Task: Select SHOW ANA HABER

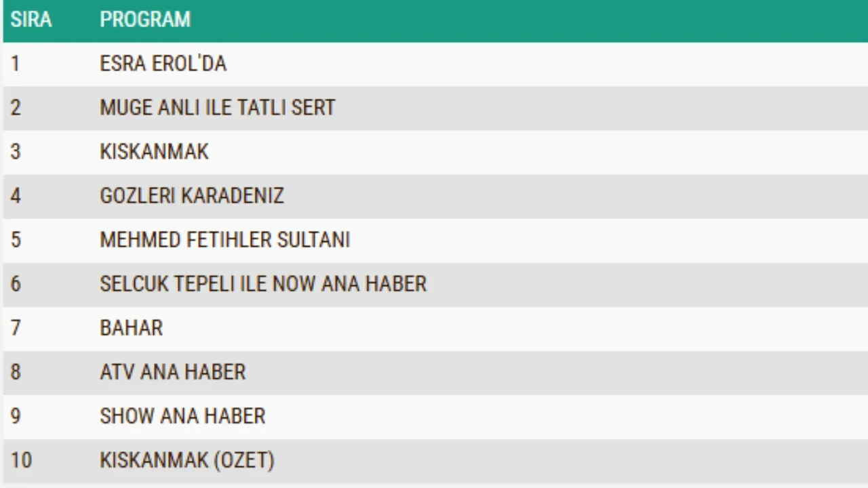Action: [182, 416]
